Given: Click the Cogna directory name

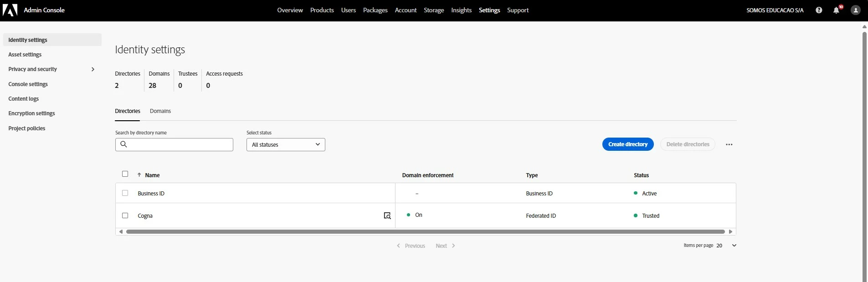Looking at the screenshot, I should pyautogui.click(x=145, y=216).
